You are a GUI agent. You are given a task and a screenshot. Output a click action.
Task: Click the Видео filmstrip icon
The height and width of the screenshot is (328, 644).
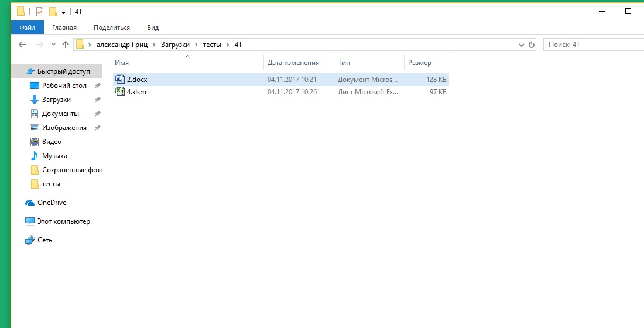[35, 142]
